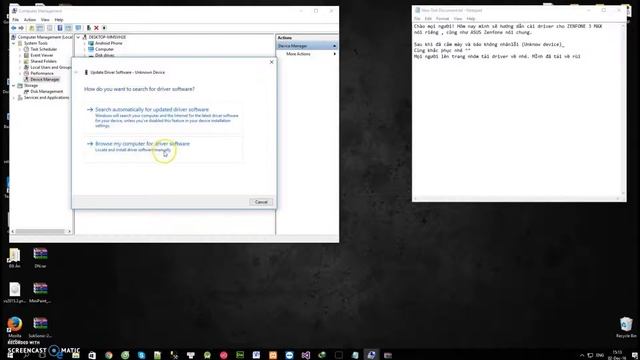
Task: Go back in Update Driver Software wizard
Action: [x=76, y=72]
